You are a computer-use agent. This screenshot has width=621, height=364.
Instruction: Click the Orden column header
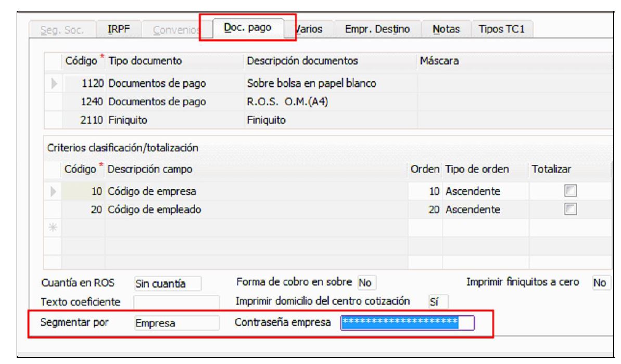tap(425, 170)
